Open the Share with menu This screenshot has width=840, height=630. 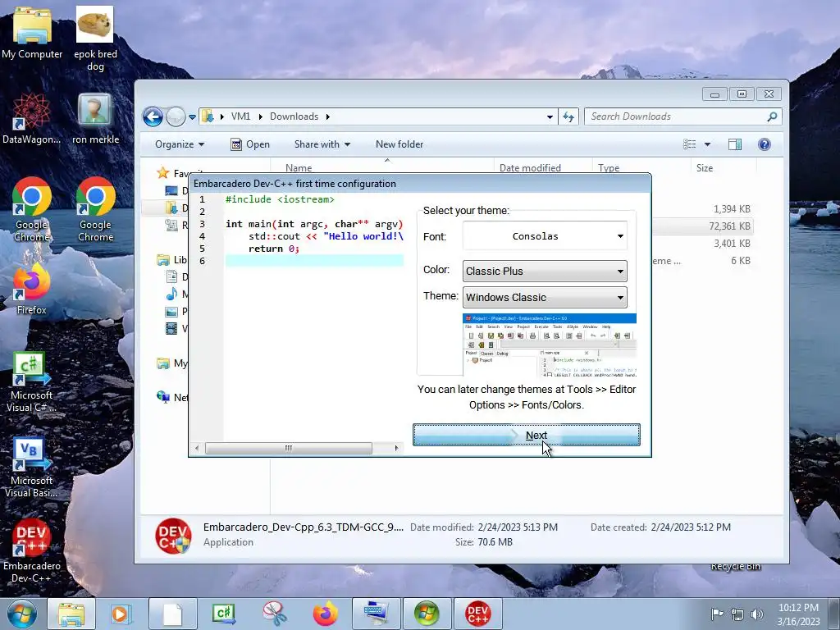coord(322,144)
